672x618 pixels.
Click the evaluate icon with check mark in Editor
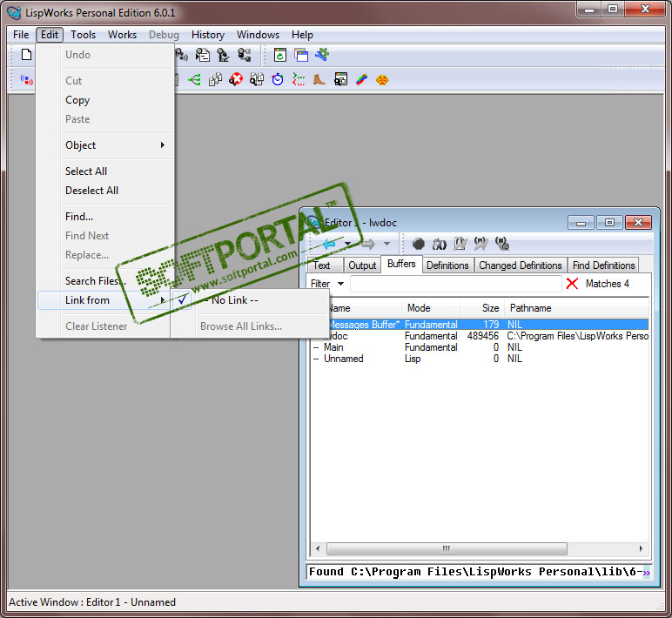click(x=480, y=244)
